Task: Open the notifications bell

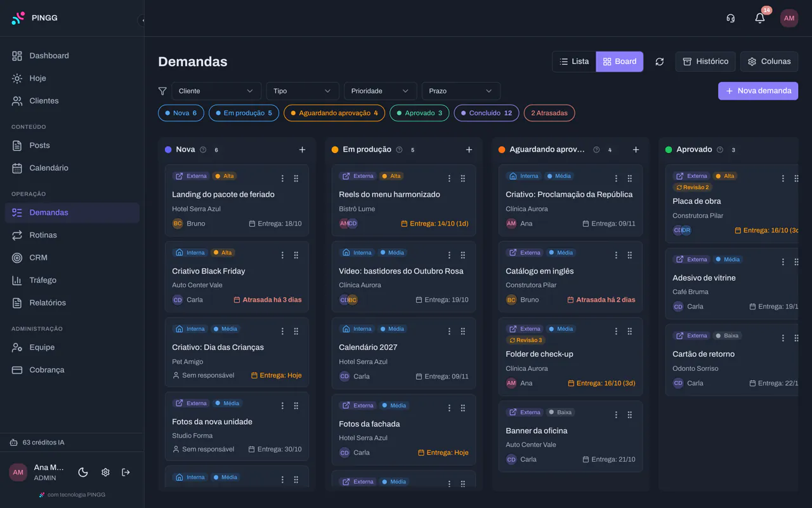Action: 760,18
